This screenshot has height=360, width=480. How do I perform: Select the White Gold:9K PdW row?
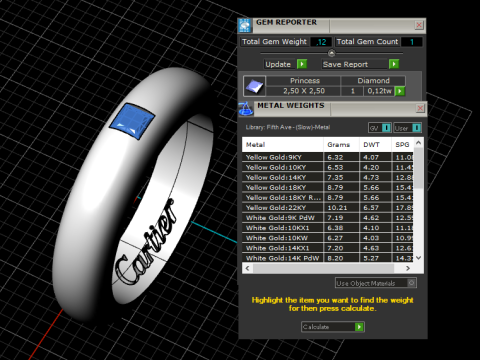(328, 218)
